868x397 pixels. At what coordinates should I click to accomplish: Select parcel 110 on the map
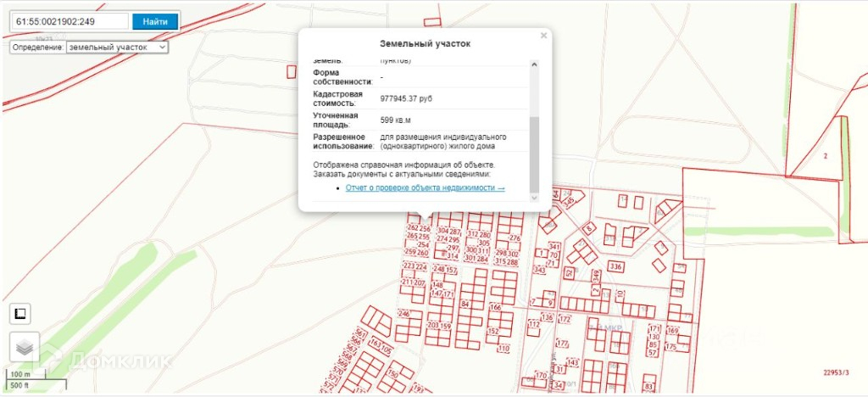click(x=504, y=349)
